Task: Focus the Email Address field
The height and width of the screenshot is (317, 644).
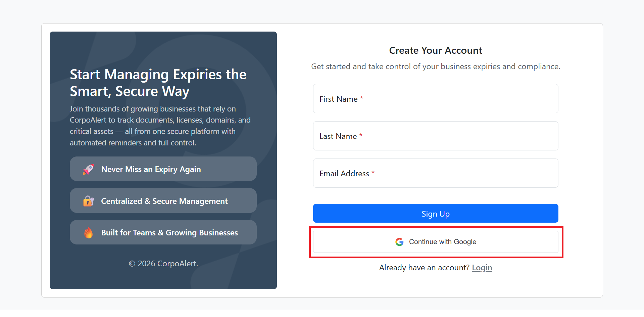Action: tap(435, 173)
